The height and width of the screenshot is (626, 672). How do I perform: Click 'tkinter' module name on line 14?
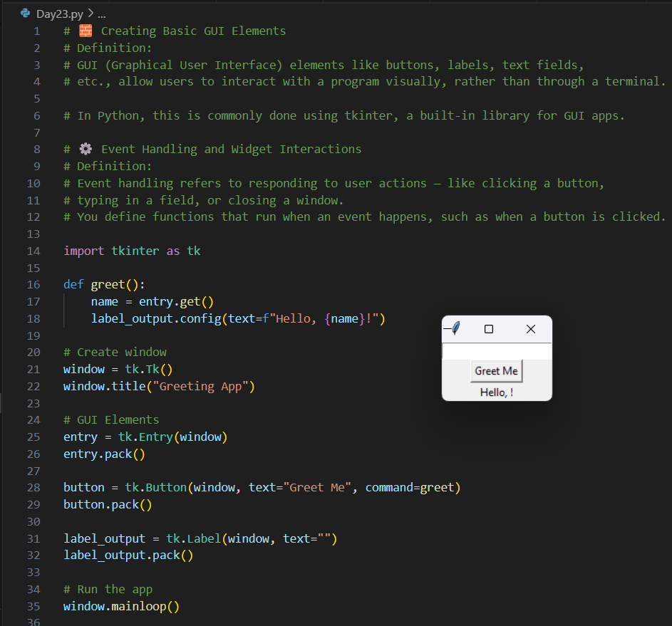135,251
